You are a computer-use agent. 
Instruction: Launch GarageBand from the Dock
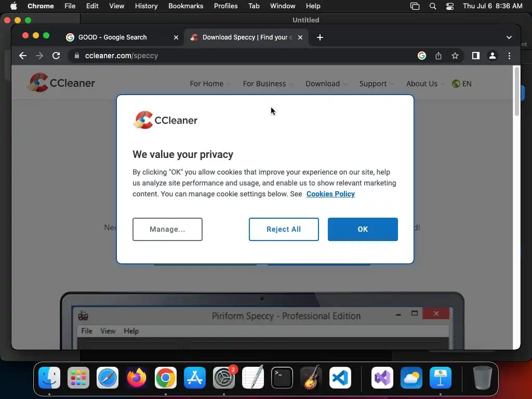311,378
